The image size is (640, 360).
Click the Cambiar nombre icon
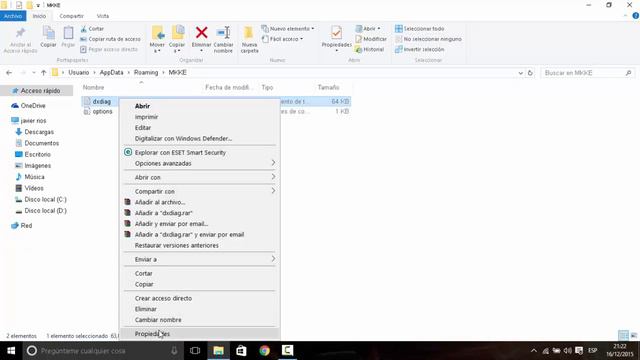[x=223, y=32]
